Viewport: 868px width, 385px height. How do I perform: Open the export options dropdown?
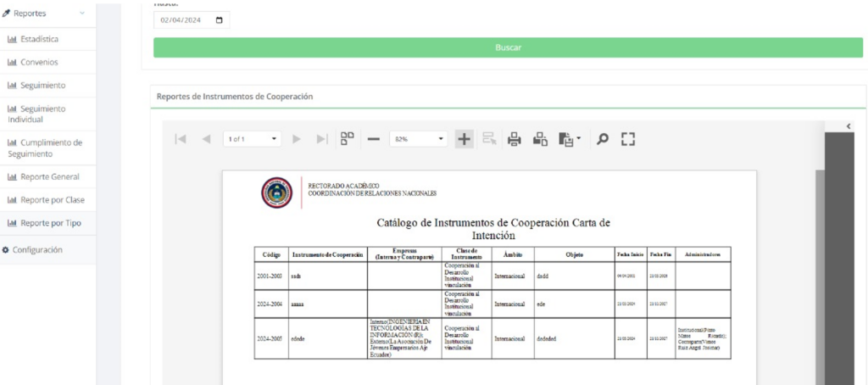click(570, 139)
